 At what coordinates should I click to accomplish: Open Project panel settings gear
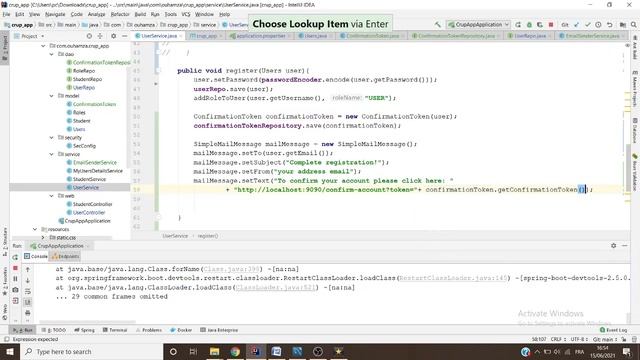coord(113,36)
